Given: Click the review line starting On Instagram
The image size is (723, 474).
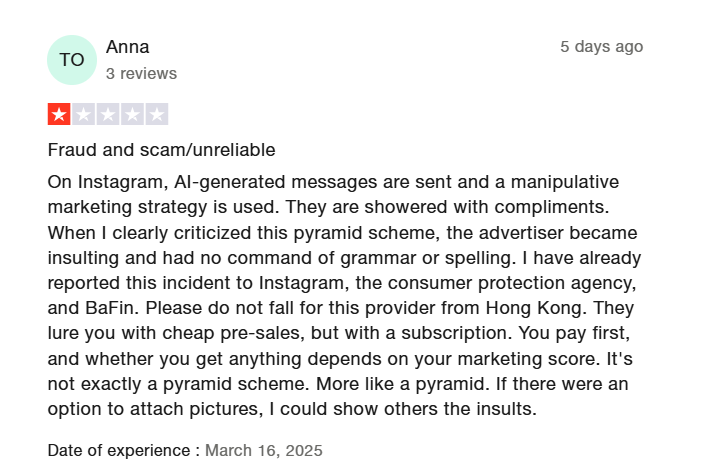Looking at the screenshot, I should tap(333, 182).
